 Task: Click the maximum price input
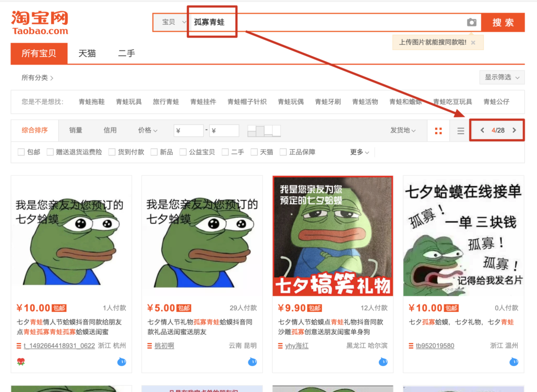point(224,130)
